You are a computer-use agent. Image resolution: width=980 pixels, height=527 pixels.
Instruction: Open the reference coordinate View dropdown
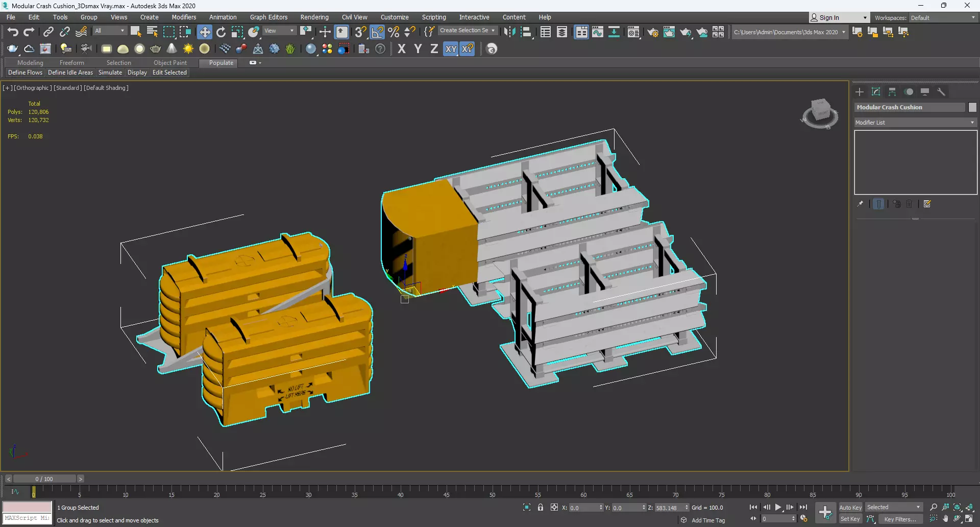pyautogui.click(x=279, y=31)
